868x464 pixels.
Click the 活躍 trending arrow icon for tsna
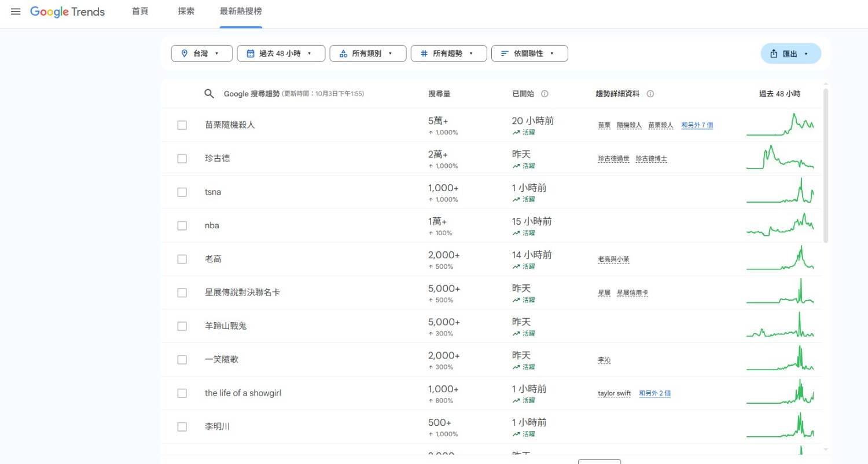pos(516,199)
